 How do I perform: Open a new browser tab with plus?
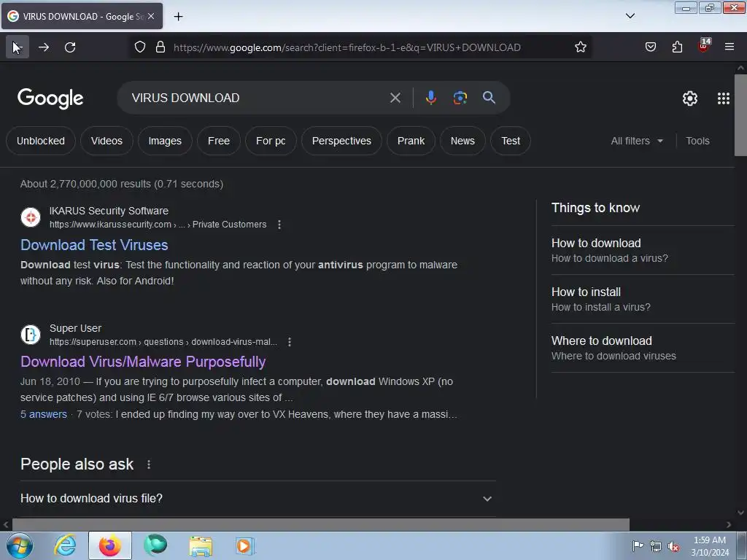178,17
